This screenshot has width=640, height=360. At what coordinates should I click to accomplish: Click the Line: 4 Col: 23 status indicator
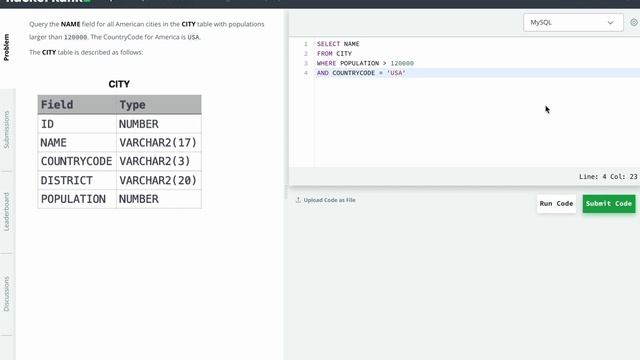(608, 177)
